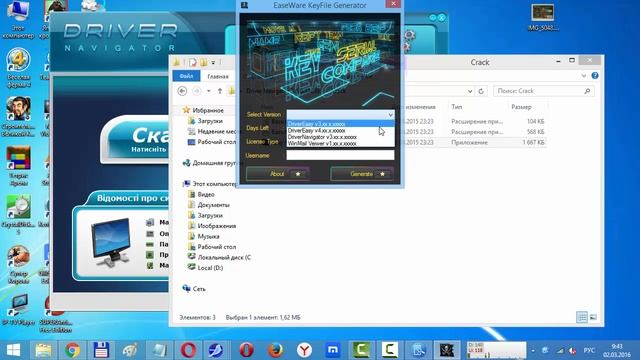The width and height of the screenshot is (640, 360).
Task: Click Explorer forward navigation arrow
Action: click(197, 91)
